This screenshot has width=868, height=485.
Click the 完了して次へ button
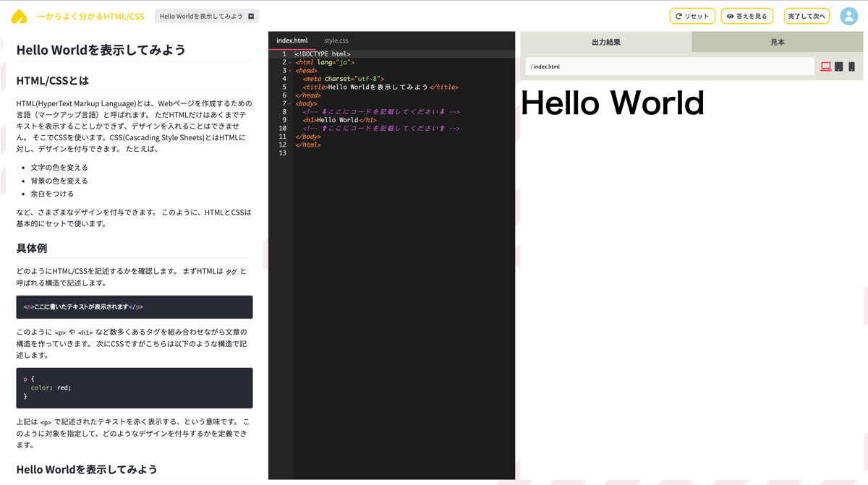pyautogui.click(x=806, y=16)
